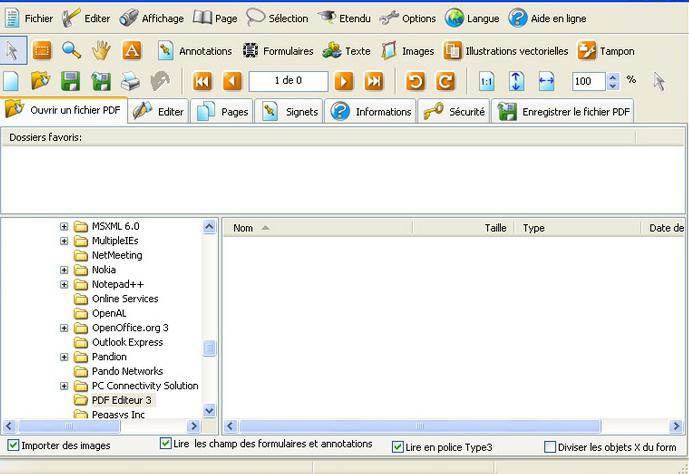The image size is (689, 474).
Task: Open the Affichage menu
Action: pyautogui.click(x=152, y=18)
